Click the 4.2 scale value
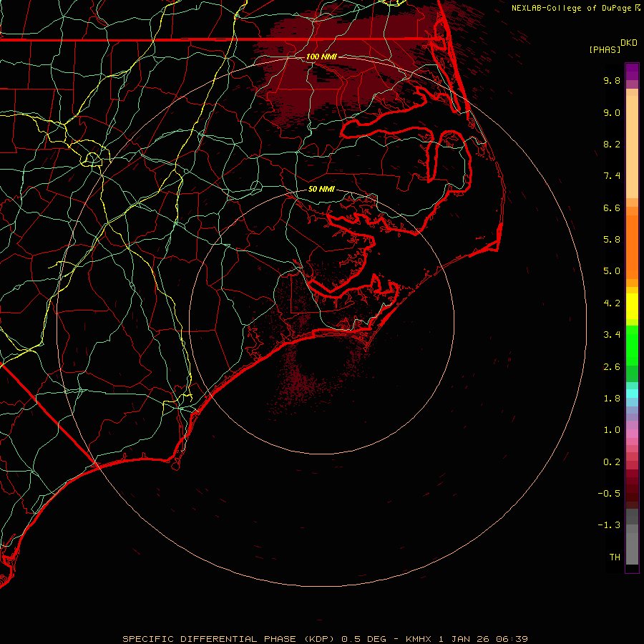 click(x=612, y=303)
